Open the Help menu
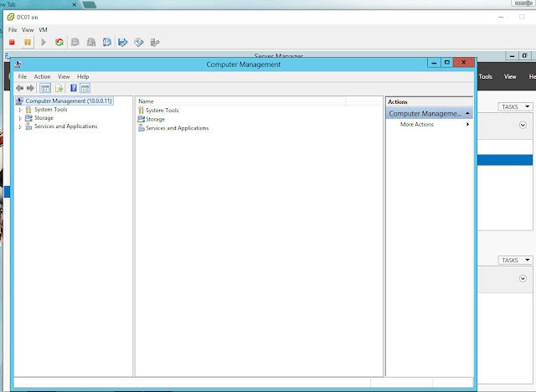The height and width of the screenshot is (392, 536). (x=83, y=76)
